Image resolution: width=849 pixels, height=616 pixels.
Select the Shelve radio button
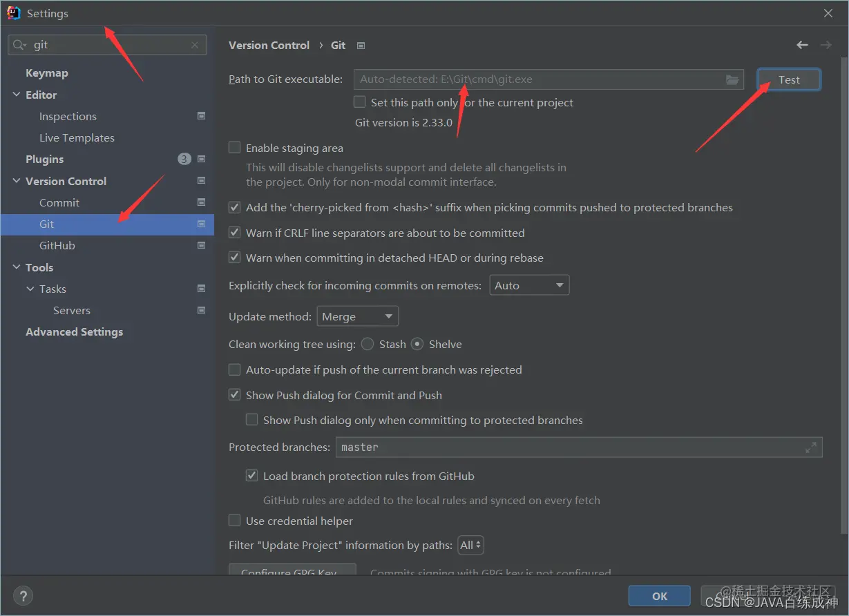417,344
